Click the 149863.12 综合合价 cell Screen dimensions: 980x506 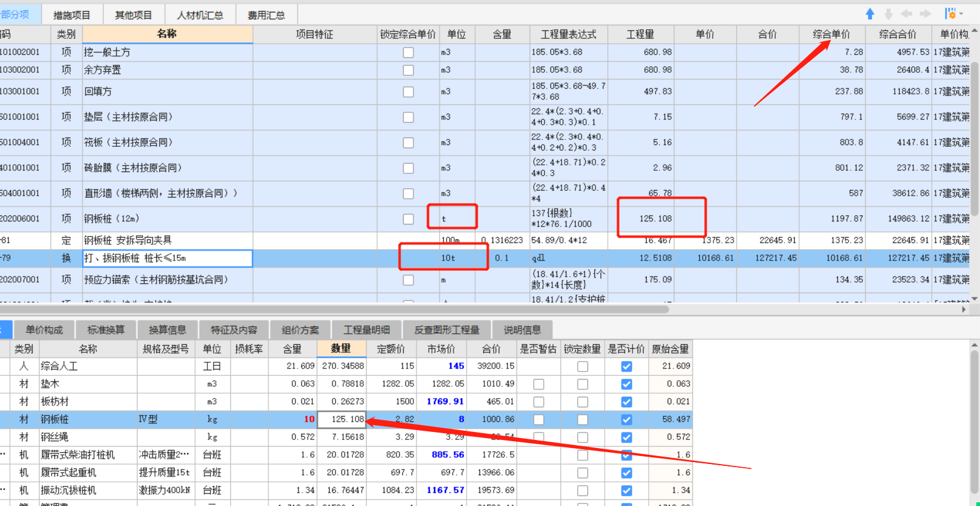click(x=898, y=218)
